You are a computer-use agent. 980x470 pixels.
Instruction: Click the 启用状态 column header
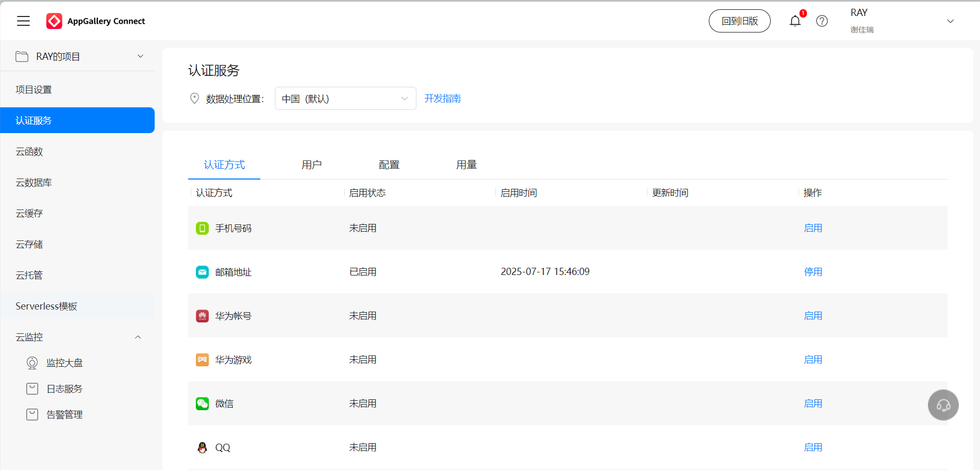[x=367, y=193]
